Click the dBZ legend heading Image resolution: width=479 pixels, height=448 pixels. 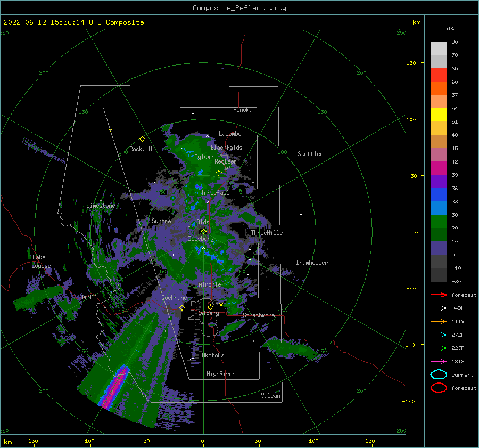[x=451, y=28]
